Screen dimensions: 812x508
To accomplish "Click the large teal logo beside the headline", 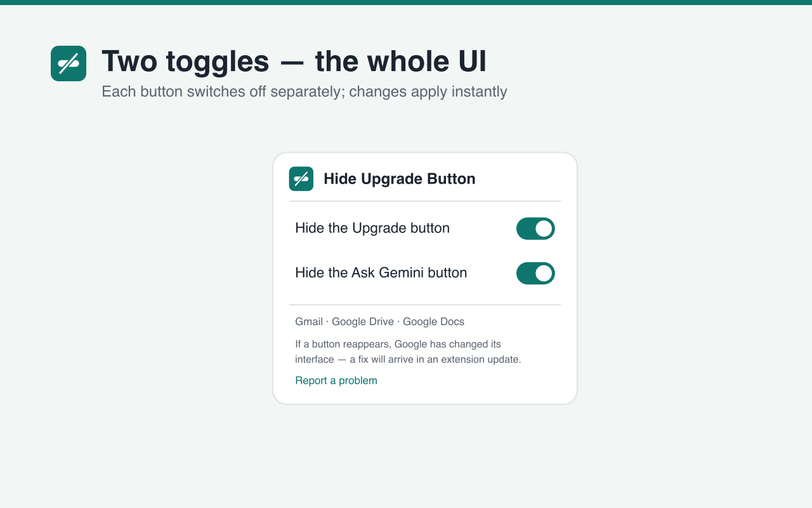I will point(69,63).
